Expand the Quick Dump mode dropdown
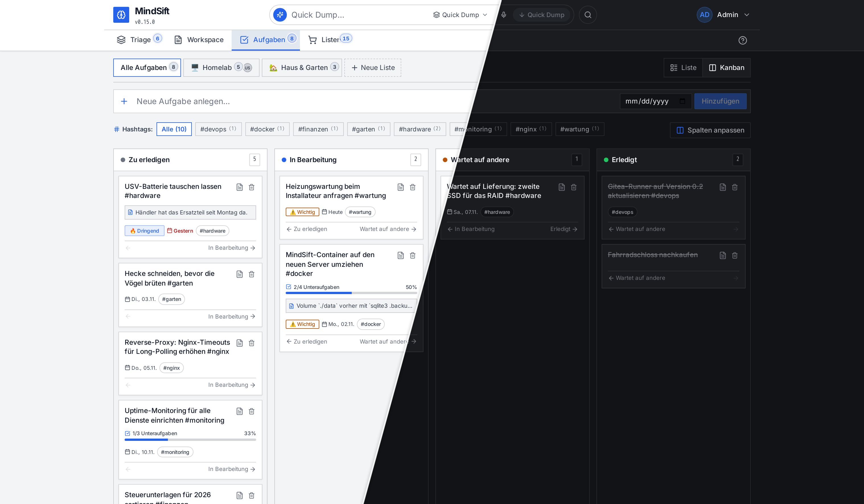Viewport: 864px width, 504px height. tap(460, 15)
